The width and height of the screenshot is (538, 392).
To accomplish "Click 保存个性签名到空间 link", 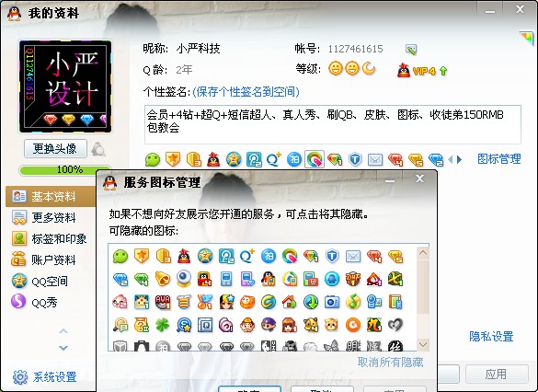I will [246, 92].
